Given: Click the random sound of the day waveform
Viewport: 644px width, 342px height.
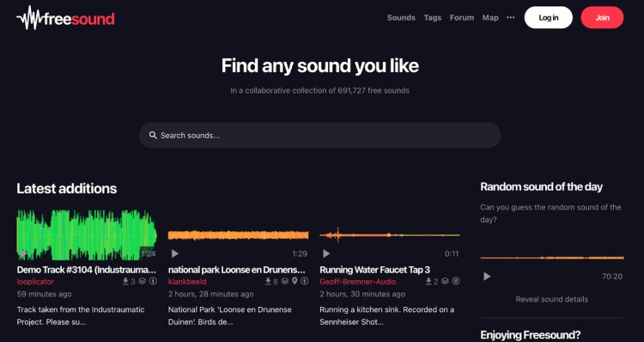Looking at the screenshot, I should 552,258.
